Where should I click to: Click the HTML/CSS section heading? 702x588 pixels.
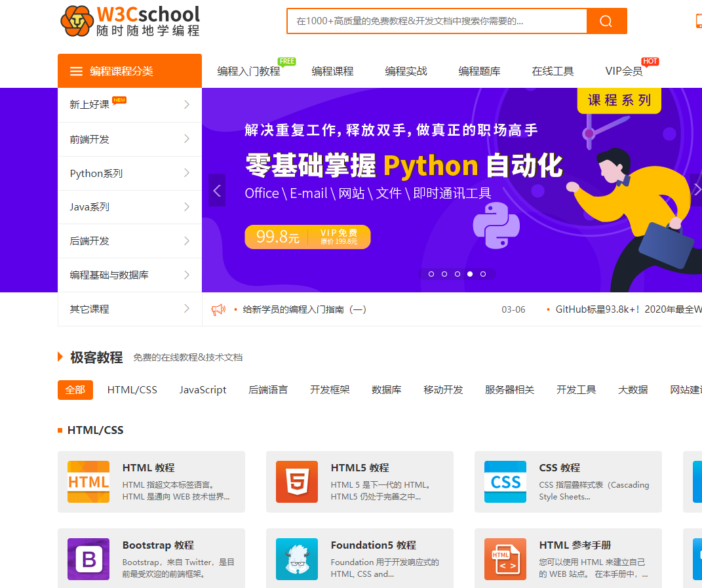(95, 430)
